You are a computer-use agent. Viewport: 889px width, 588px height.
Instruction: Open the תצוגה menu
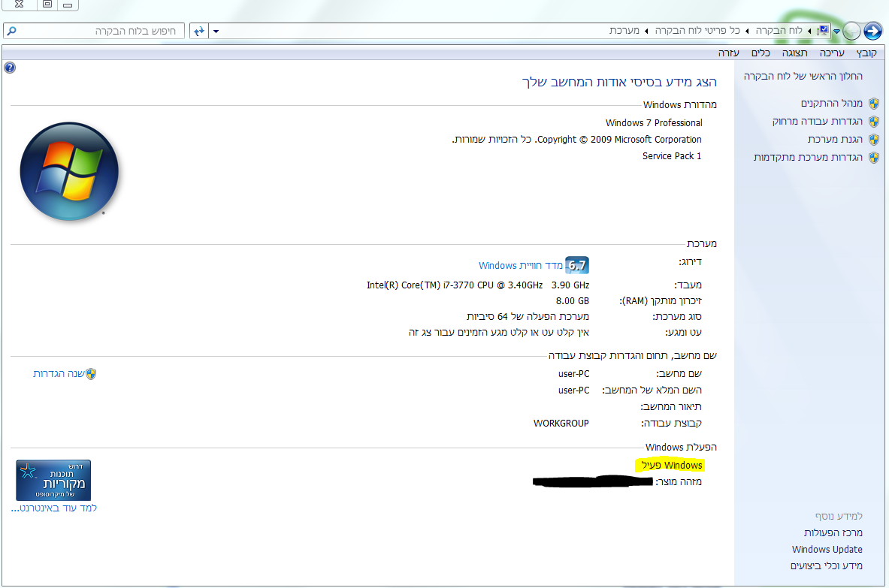point(794,53)
